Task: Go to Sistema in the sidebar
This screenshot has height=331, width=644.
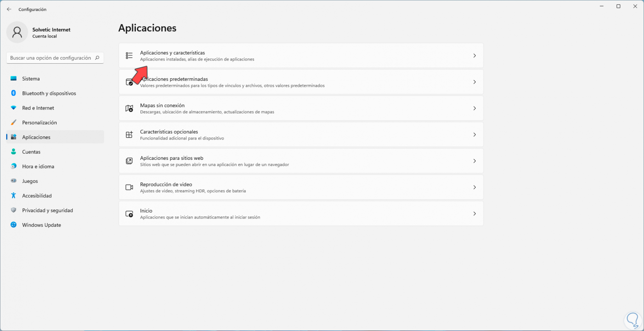Action: pyautogui.click(x=31, y=79)
